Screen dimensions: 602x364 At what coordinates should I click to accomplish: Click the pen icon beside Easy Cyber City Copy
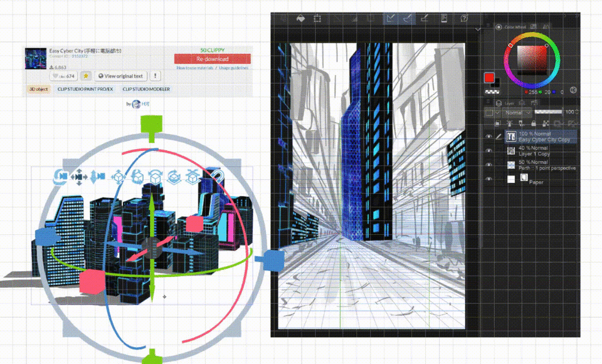pos(499,137)
